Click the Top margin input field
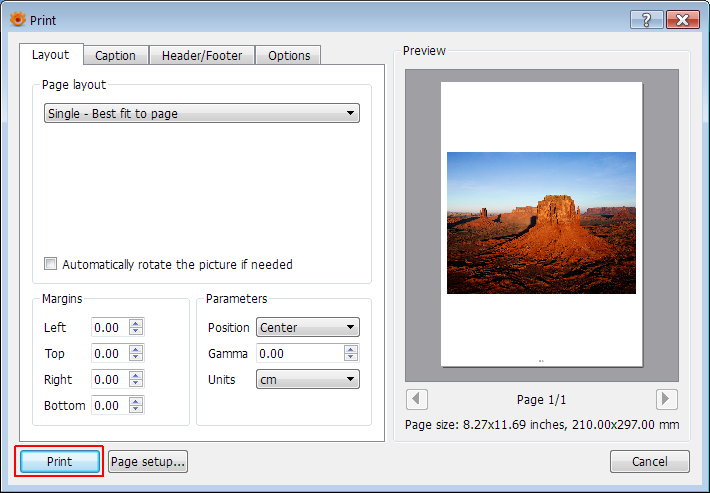710x493 pixels. coord(110,353)
